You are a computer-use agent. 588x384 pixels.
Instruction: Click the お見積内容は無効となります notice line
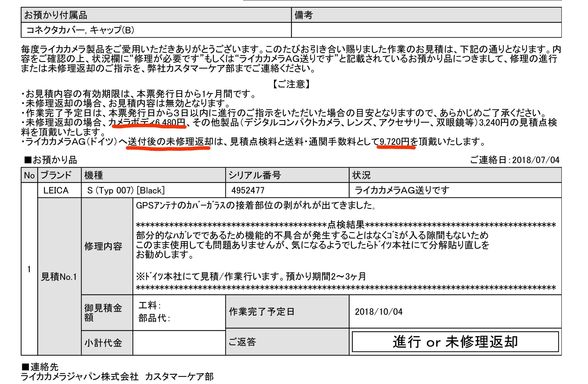(x=126, y=103)
